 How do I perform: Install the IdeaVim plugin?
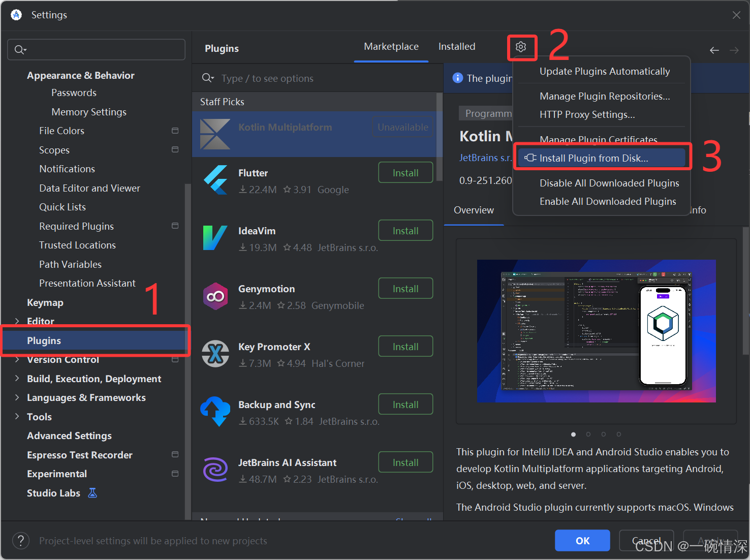click(405, 231)
